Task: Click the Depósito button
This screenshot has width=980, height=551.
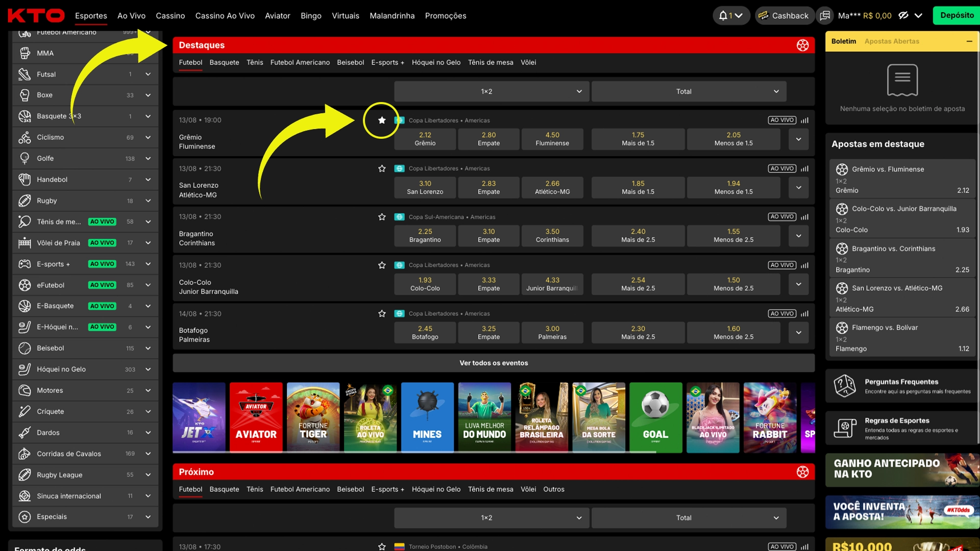Action: click(957, 15)
